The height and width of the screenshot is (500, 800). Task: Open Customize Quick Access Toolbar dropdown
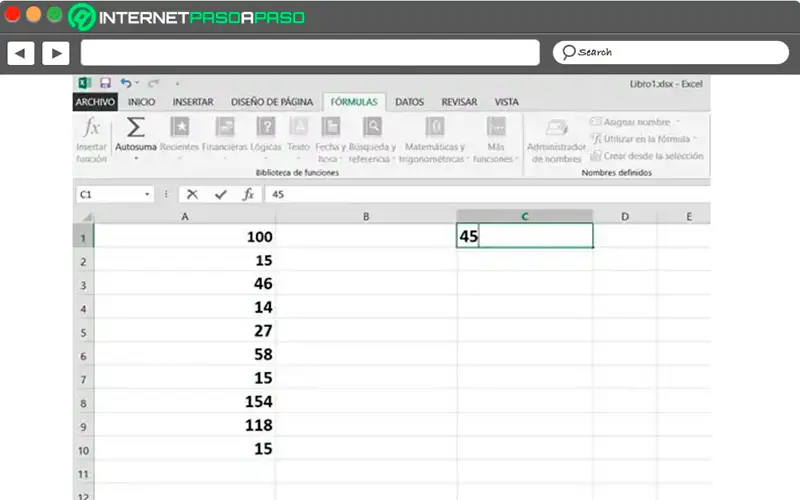pos(177,83)
